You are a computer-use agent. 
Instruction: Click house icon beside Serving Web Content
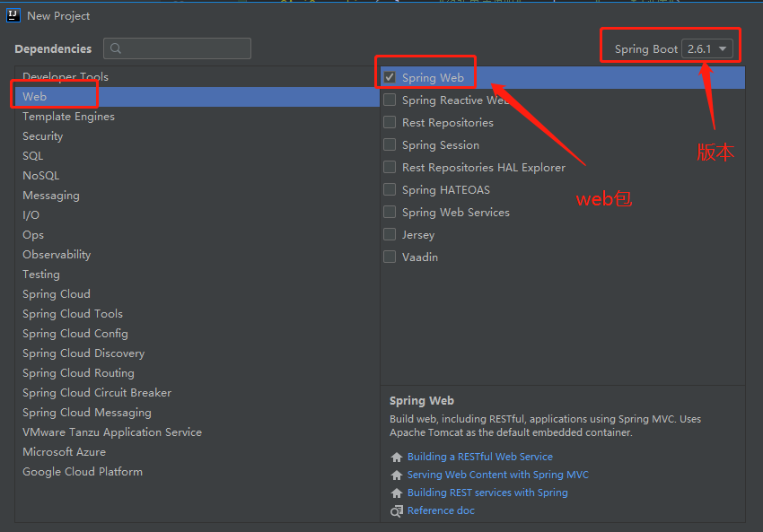coord(397,475)
